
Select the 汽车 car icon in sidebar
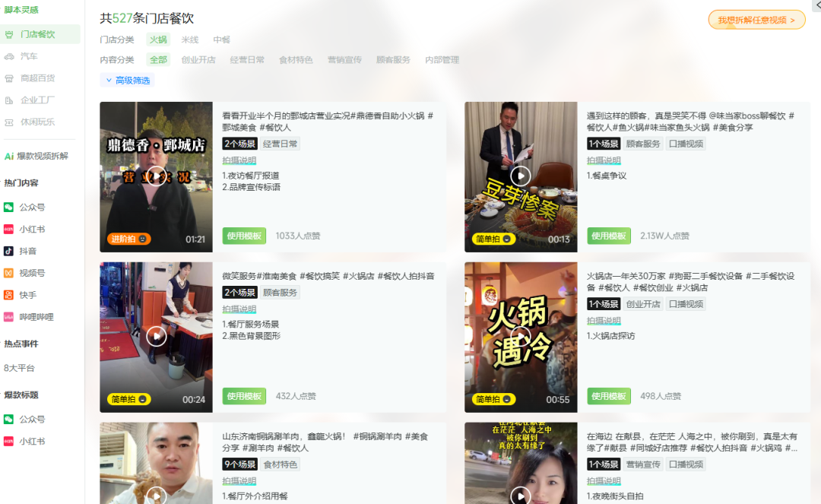click(x=9, y=56)
